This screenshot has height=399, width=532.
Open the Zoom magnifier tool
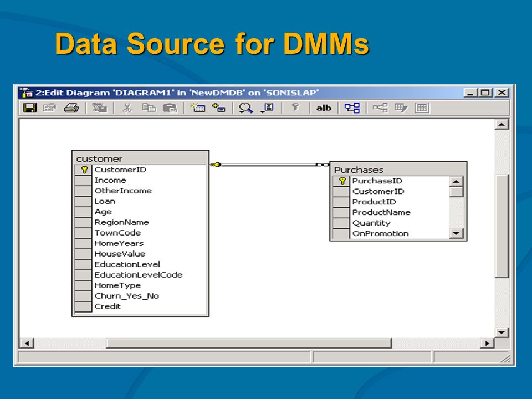[x=245, y=108]
